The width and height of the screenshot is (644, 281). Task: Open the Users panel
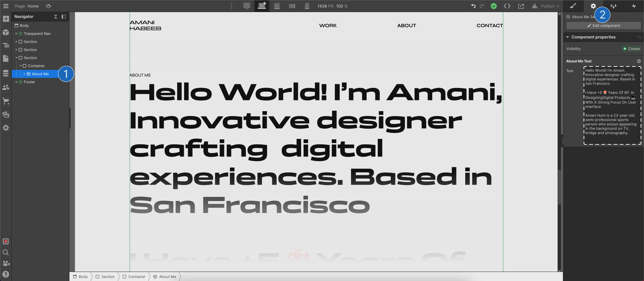pyautogui.click(x=6, y=87)
